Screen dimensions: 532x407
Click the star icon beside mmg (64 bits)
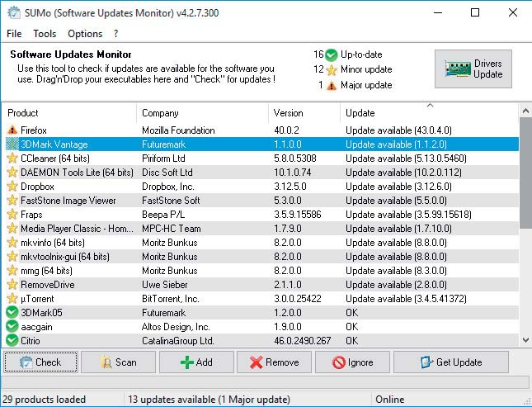point(12,271)
